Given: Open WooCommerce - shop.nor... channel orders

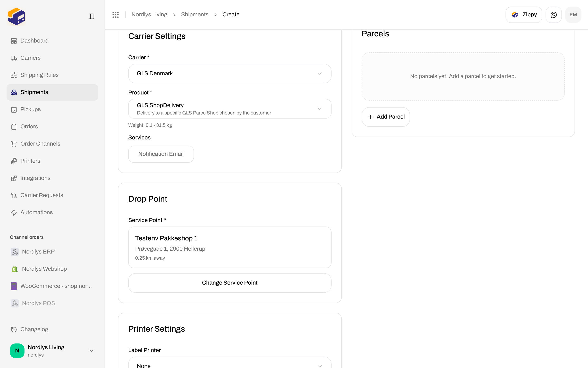Looking at the screenshot, I should coord(52,286).
